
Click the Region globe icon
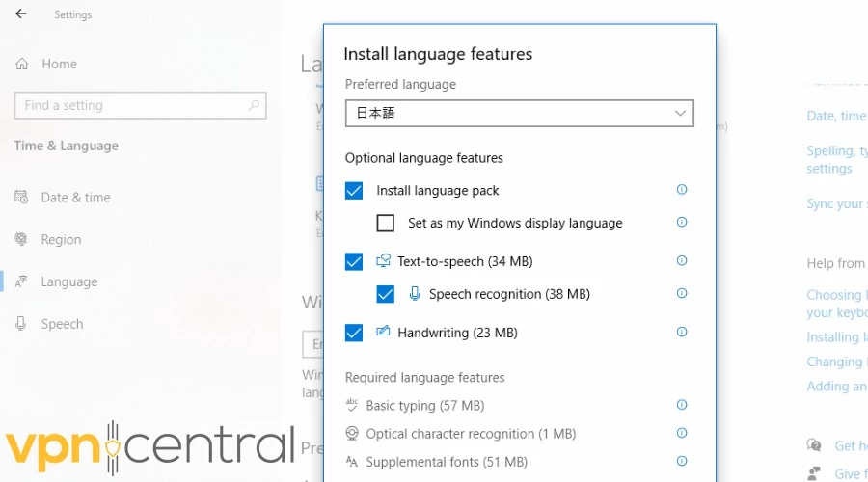[21, 239]
